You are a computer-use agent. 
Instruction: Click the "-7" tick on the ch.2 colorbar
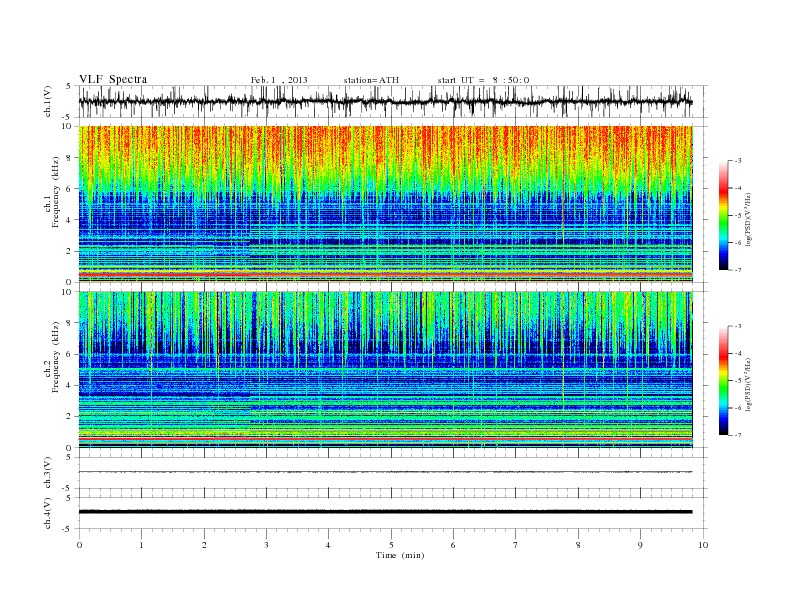click(x=738, y=435)
